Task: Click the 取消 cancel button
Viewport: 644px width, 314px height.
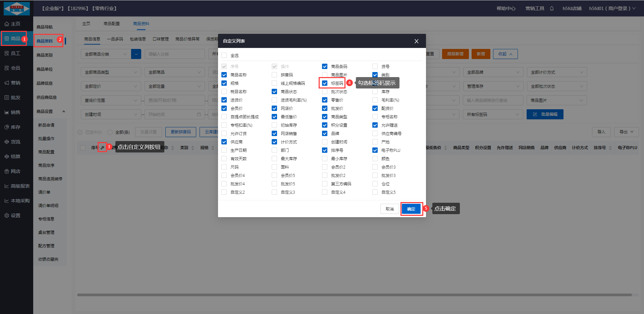Action: point(389,209)
